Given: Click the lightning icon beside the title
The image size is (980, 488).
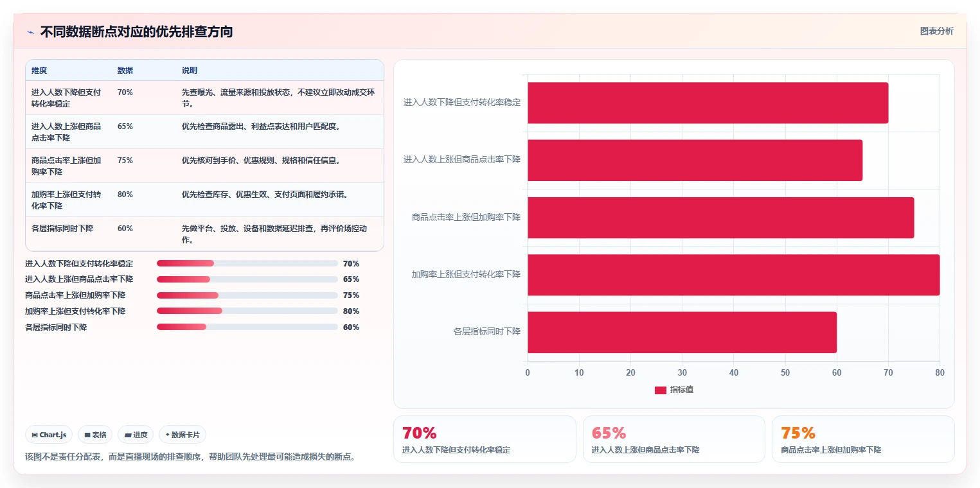Looking at the screenshot, I should point(30,32).
